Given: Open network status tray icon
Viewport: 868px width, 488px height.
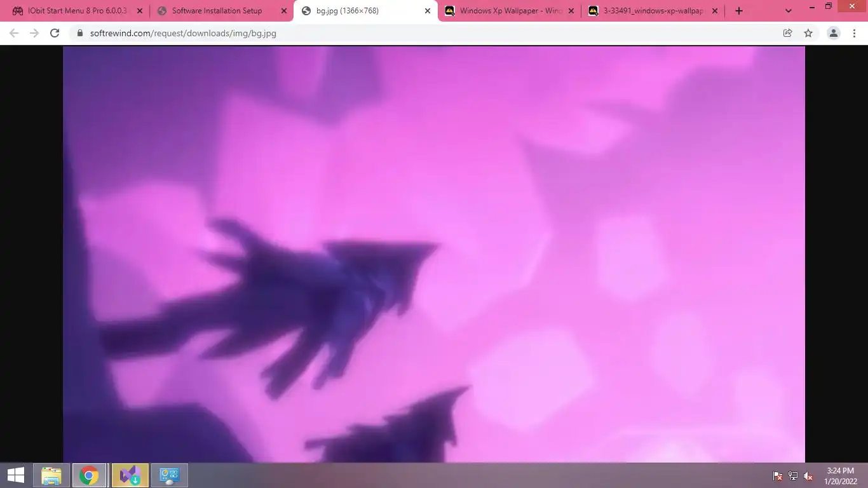Looking at the screenshot, I should (793, 476).
